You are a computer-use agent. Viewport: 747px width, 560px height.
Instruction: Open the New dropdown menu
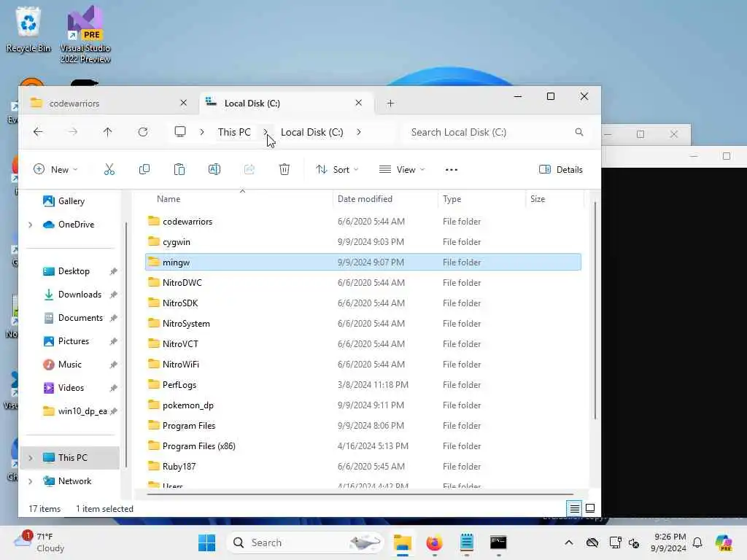coord(55,169)
